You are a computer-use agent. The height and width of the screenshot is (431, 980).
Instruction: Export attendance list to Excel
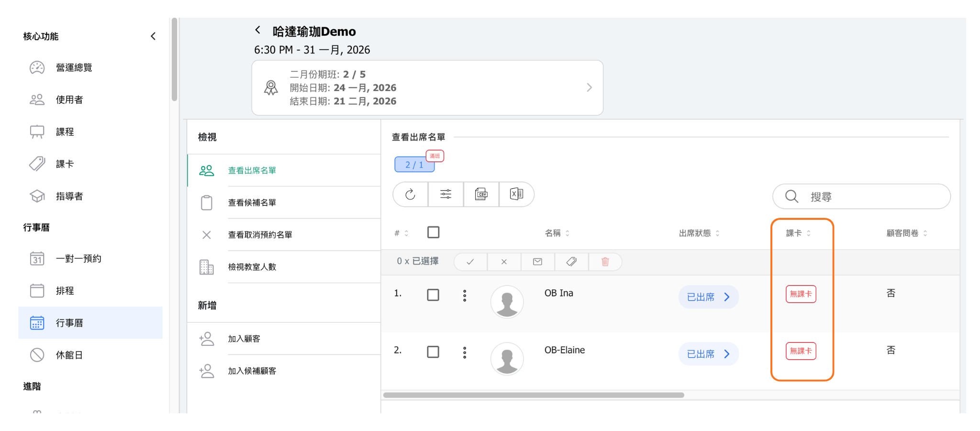tap(516, 194)
